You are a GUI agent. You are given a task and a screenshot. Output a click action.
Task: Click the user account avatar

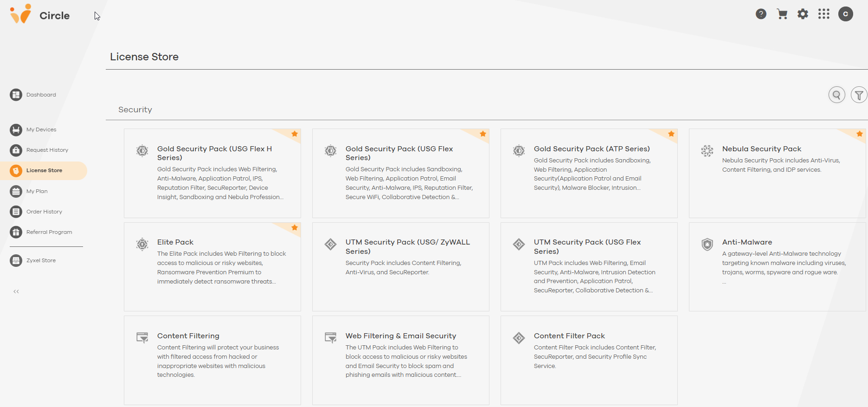tap(845, 14)
